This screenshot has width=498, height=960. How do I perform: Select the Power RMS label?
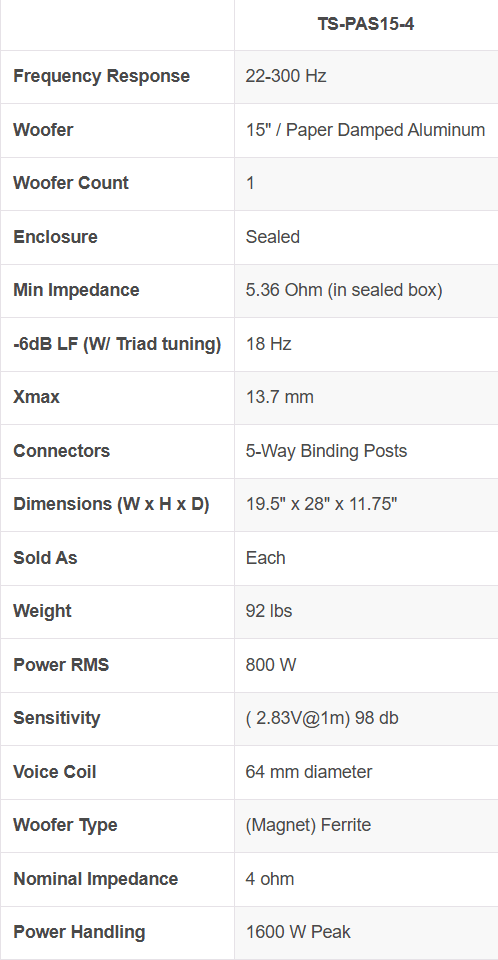click(x=61, y=665)
